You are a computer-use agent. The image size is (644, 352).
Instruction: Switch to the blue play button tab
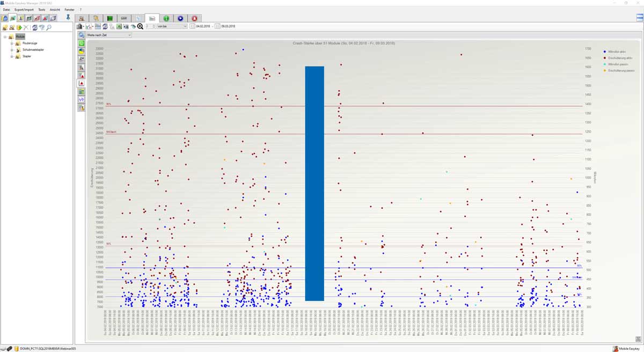(x=180, y=18)
